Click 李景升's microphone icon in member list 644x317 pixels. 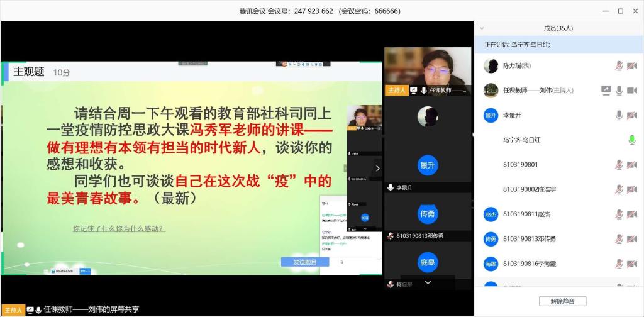[619, 115]
